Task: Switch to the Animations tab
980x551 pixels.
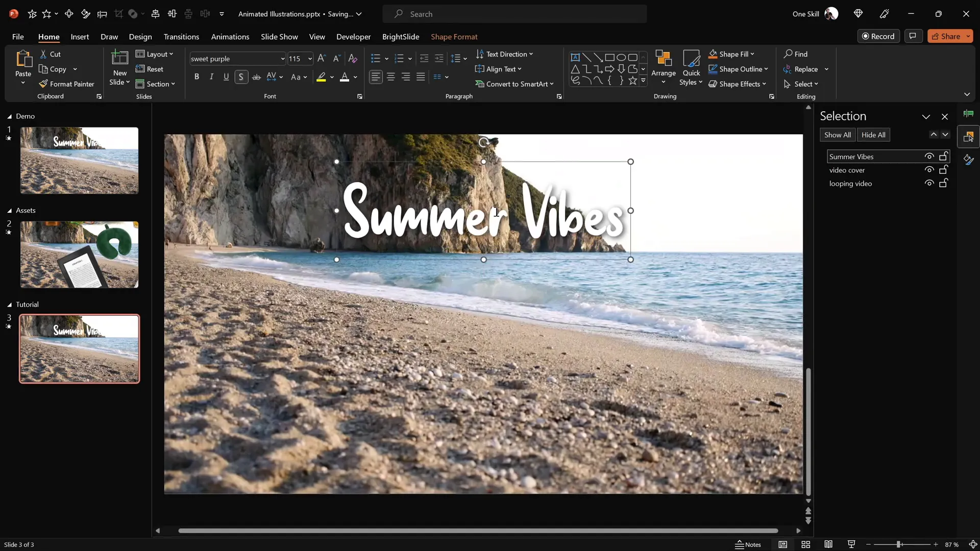Action: pos(230,37)
